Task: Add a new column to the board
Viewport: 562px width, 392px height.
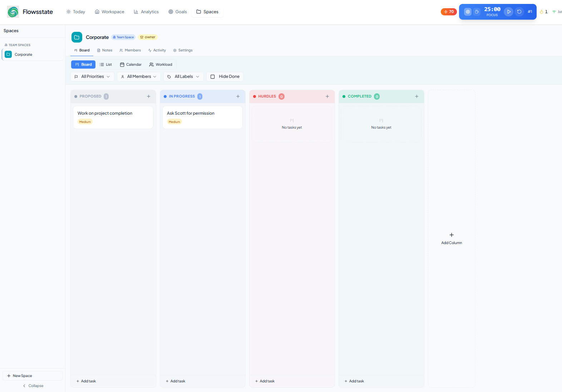Action: click(x=452, y=239)
